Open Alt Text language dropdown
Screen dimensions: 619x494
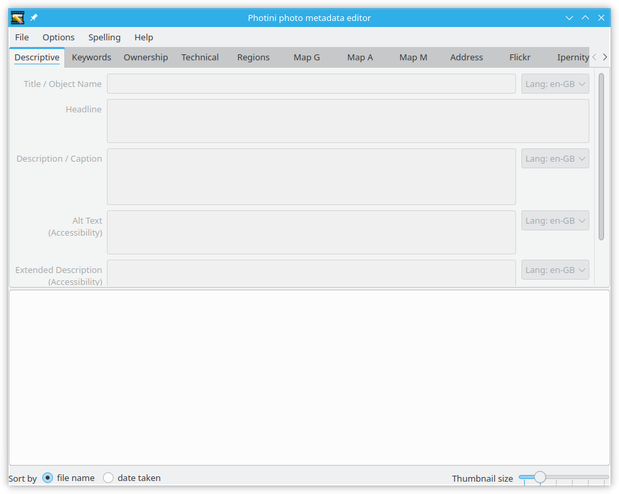coord(555,220)
